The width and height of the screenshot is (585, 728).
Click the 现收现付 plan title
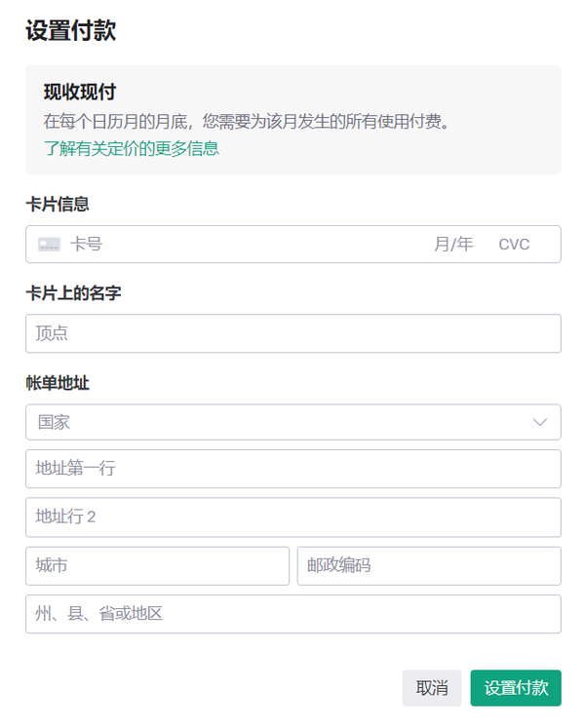coord(80,92)
